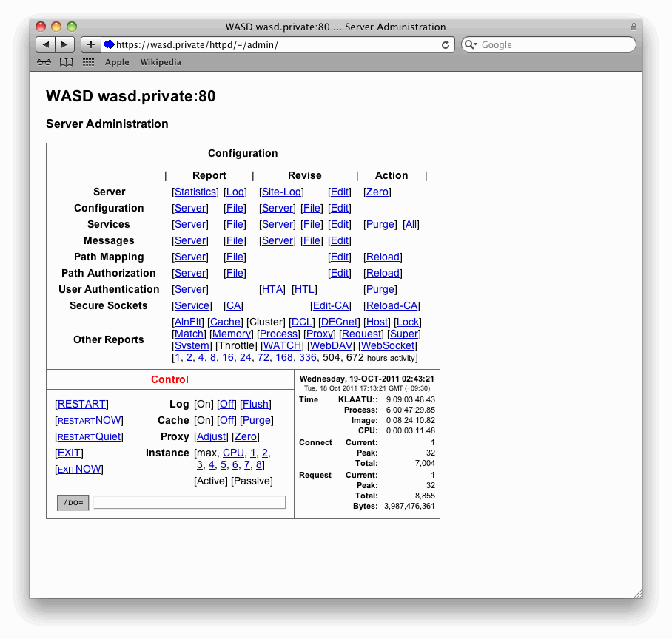This screenshot has width=672, height=639.
Task: Click the search magnifier dropdown icon
Action: click(471, 44)
